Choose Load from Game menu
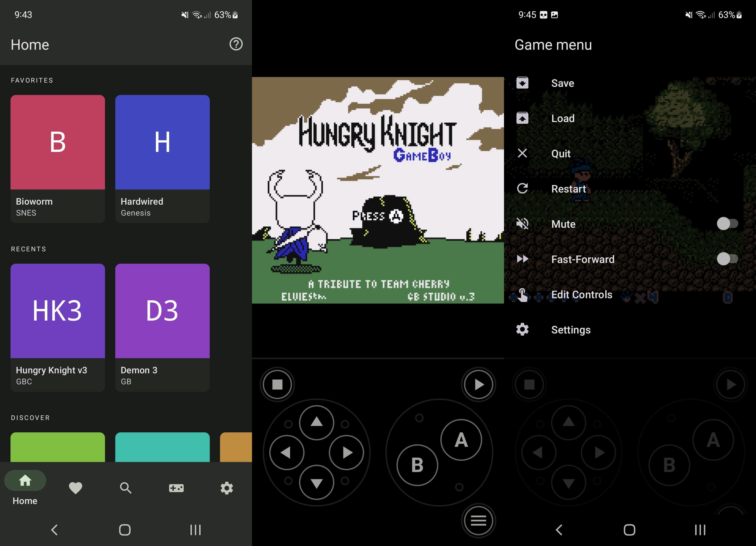Screen dimensions: 756x546 pos(563,118)
